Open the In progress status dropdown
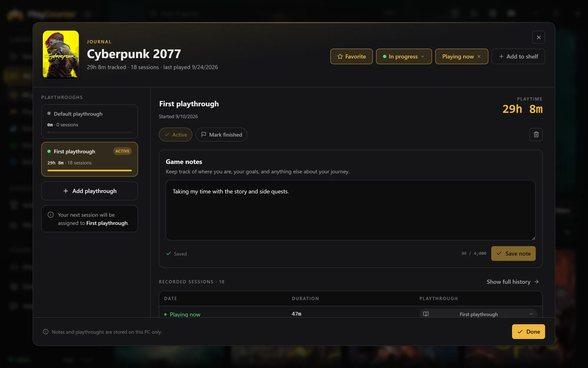The image size is (588, 368). tap(404, 57)
